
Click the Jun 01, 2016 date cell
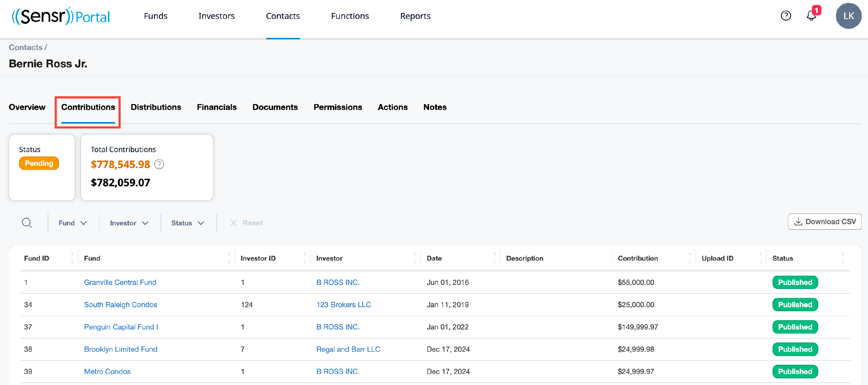448,282
